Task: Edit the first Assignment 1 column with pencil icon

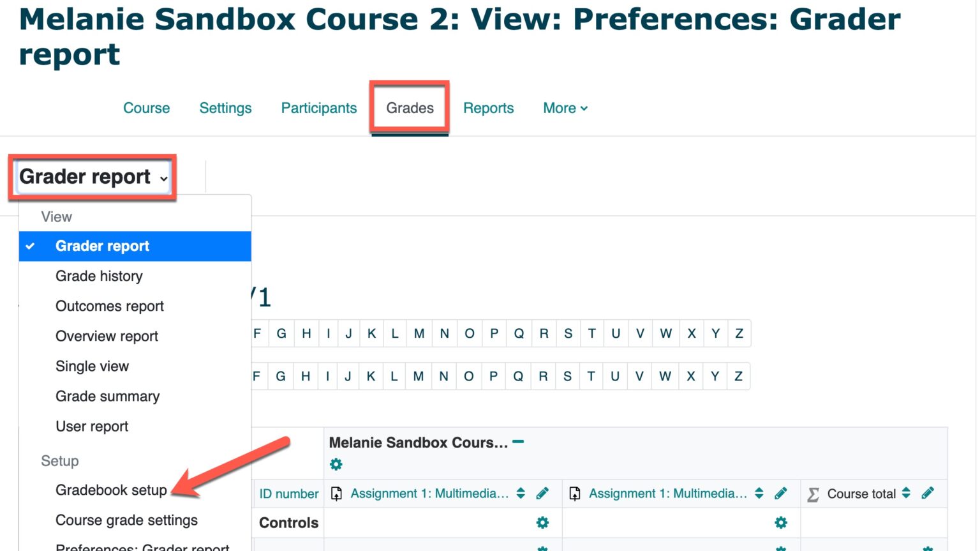Action: coord(543,493)
